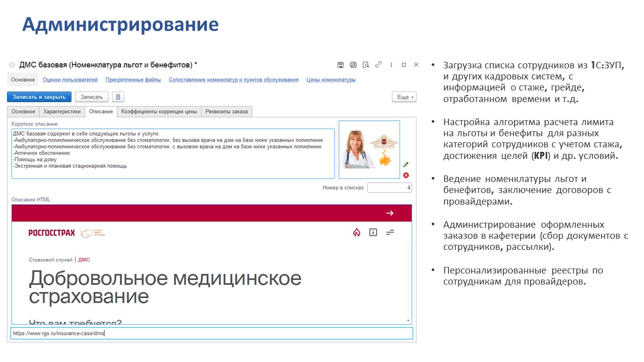Click the Номер в списках input field
Viewport: 644px width, 362px height.
390,187
